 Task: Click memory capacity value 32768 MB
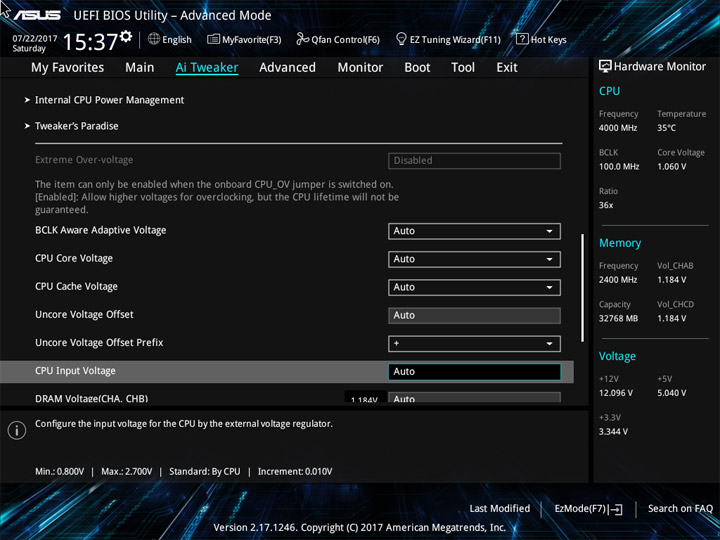618,318
